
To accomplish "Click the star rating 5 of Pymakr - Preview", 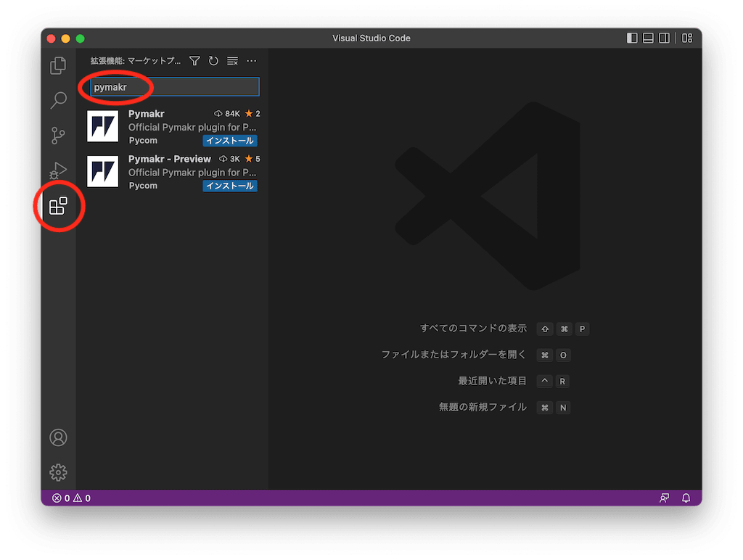I will tap(253, 159).
